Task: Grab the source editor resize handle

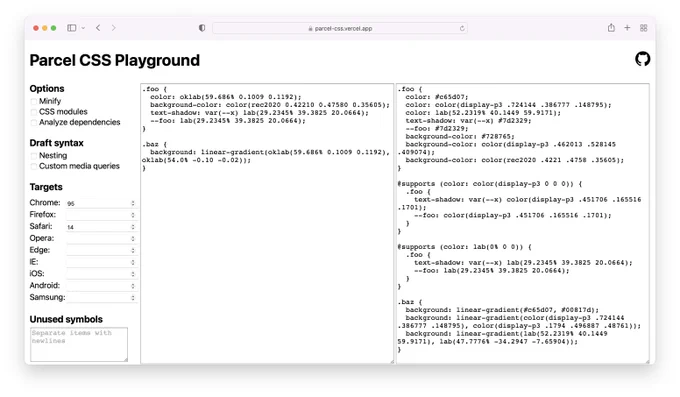Action: tap(392, 361)
